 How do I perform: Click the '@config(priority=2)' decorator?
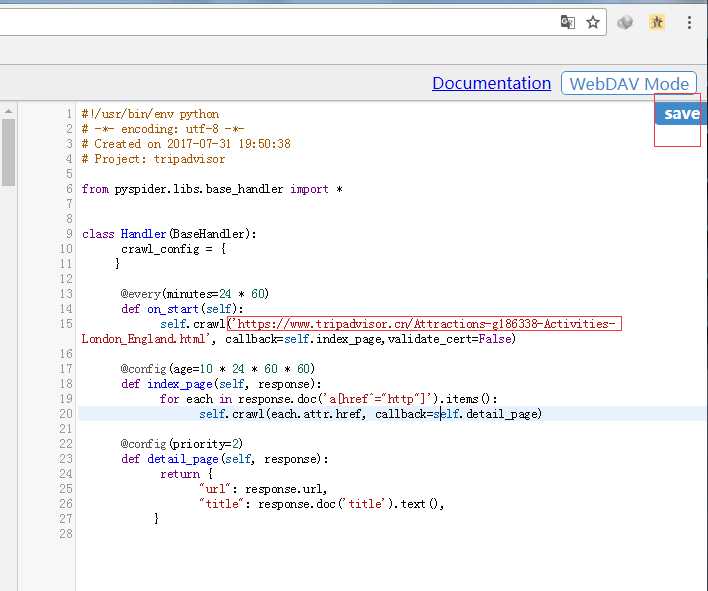(x=182, y=444)
